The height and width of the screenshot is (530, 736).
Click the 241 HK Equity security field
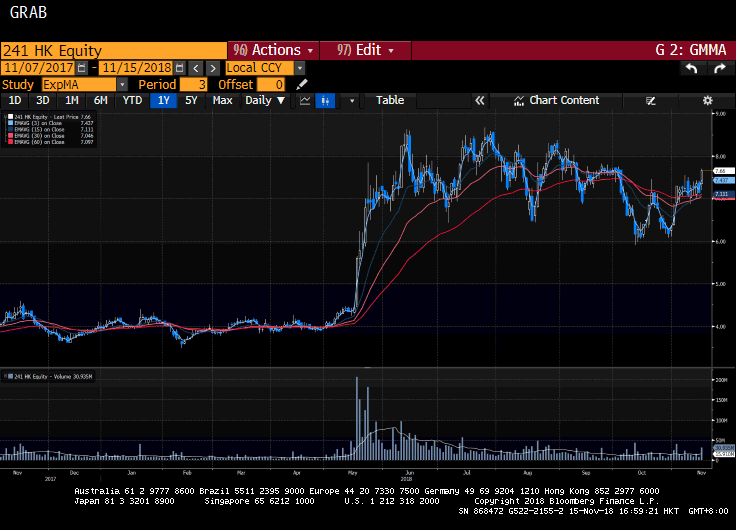(x=114, y=51)
